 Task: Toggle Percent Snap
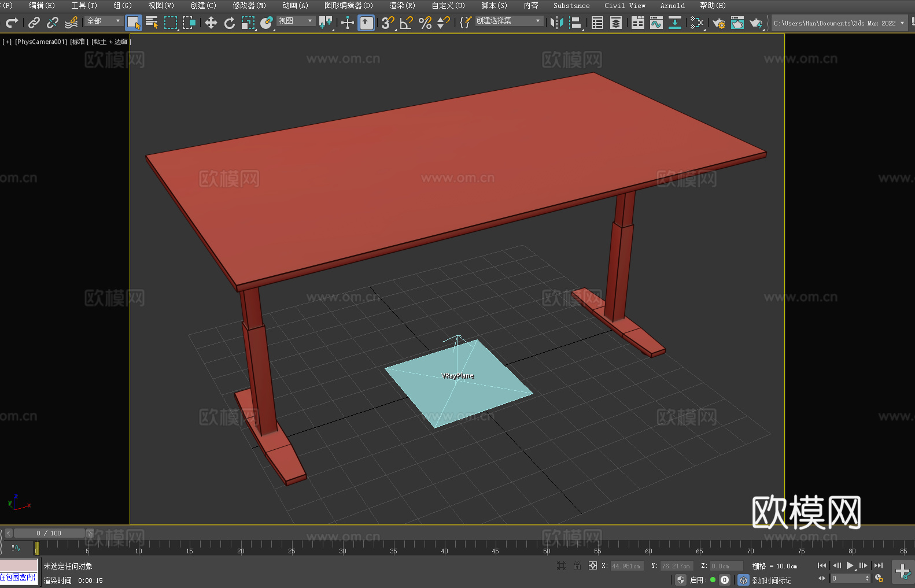(425, 23)
